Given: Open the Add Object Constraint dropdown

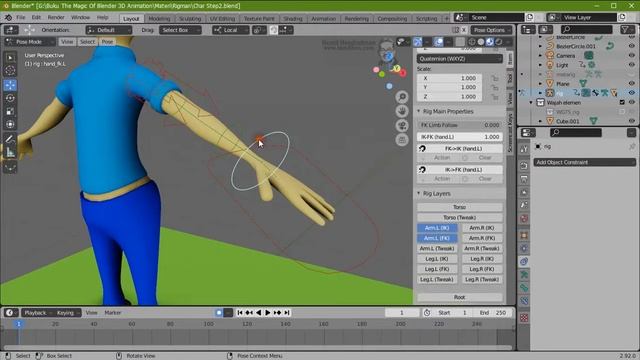Looking at the screenshot, I should point(584,162).
